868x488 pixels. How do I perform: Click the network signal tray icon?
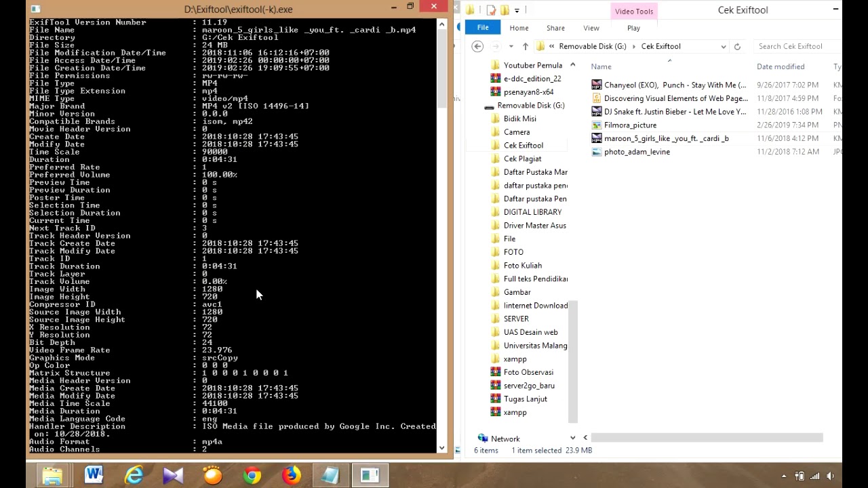(814, 476)
